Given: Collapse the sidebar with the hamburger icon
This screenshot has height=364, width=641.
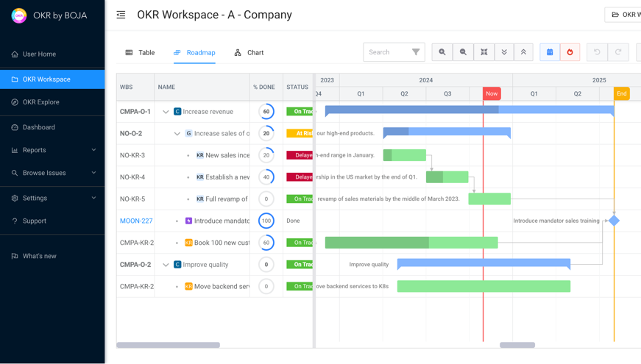Looking at the screenshot, I should tap(121, 15).
